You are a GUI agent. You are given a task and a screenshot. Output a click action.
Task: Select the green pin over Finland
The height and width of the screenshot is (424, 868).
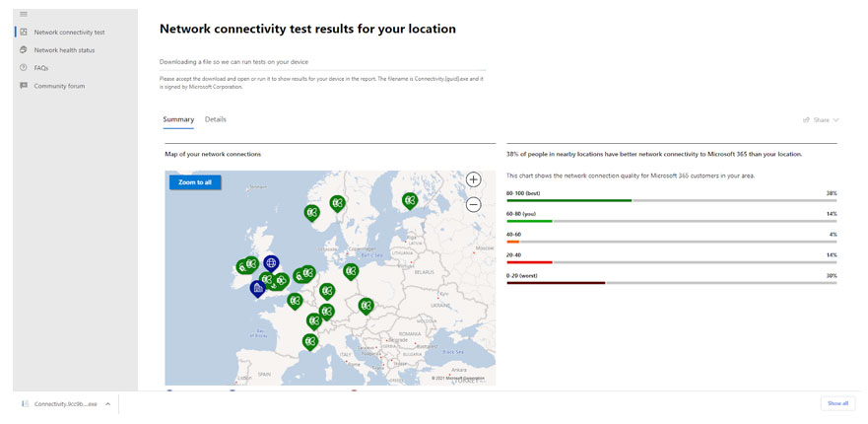coord(410,200)
